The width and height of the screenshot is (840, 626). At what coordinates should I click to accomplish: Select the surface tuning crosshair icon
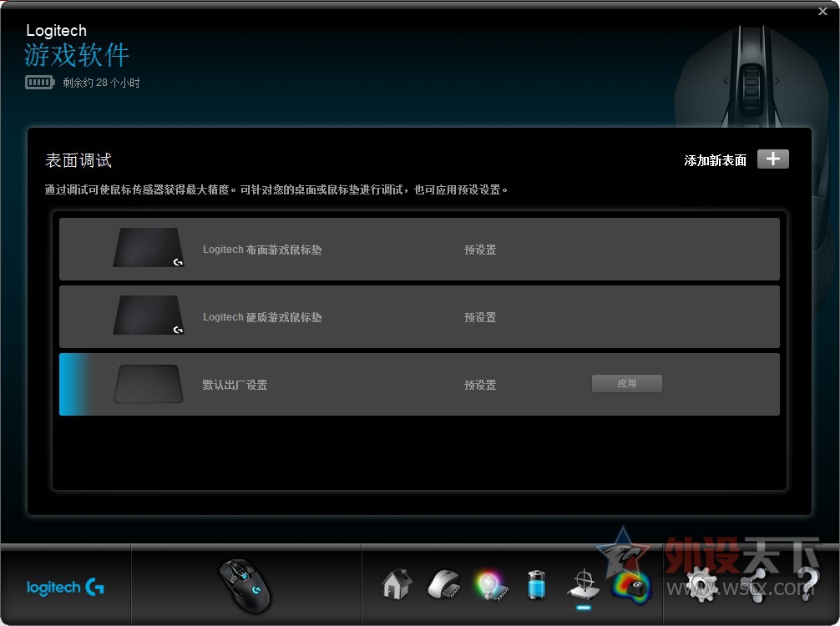(x=584, y=585)
